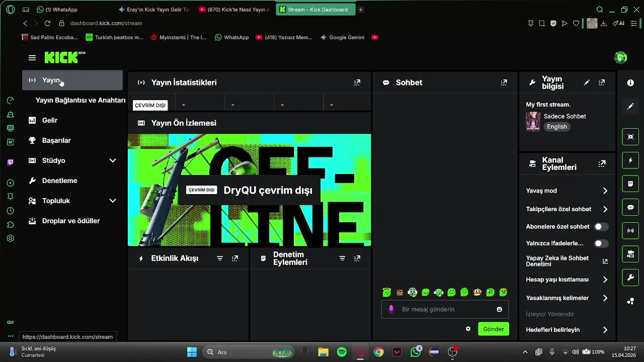Click the lightning bolt icon in the right rail
644x362 pixels.
point(630,160)
